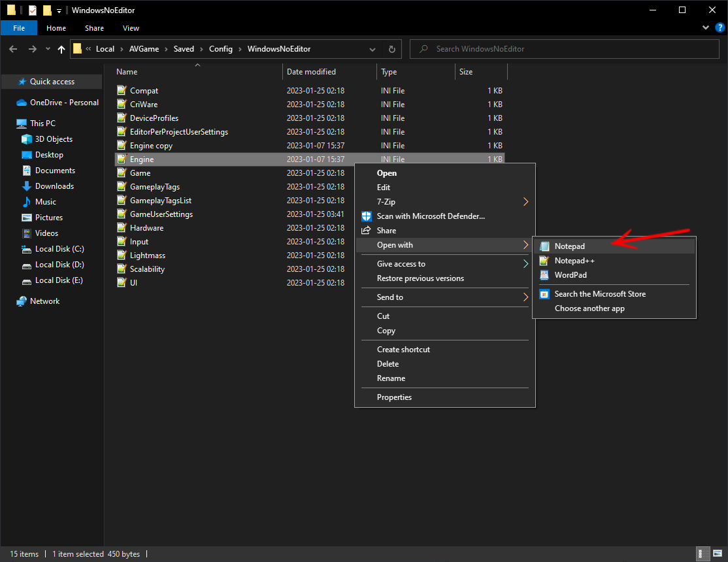728x562 pixels.
Task: Select the UI file icon
Action: pos(122,282)
